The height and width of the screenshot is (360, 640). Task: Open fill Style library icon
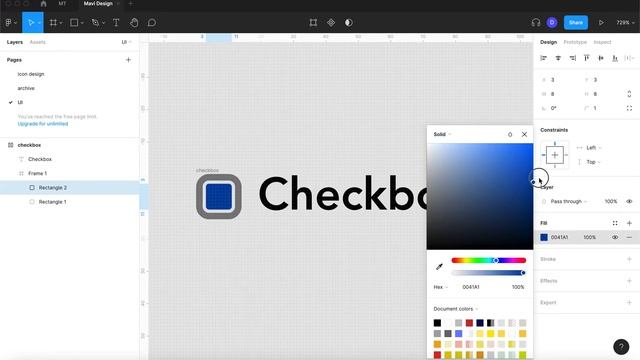pos(615,223)
